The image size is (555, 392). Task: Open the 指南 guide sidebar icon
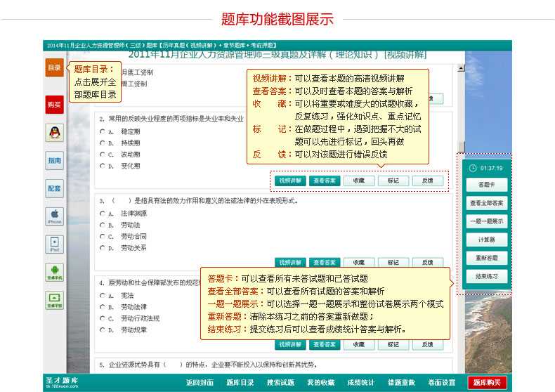[54, 160]
